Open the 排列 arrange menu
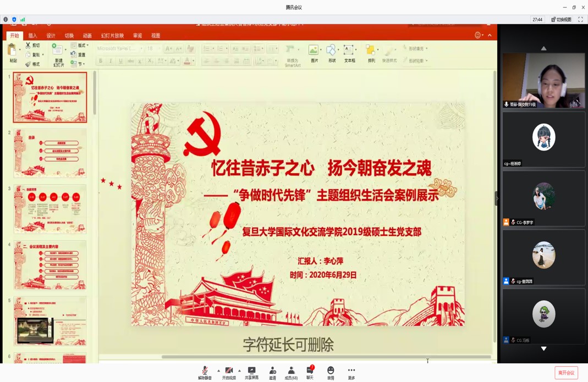The height and width of the screenshot is (382, 588). 371,53
